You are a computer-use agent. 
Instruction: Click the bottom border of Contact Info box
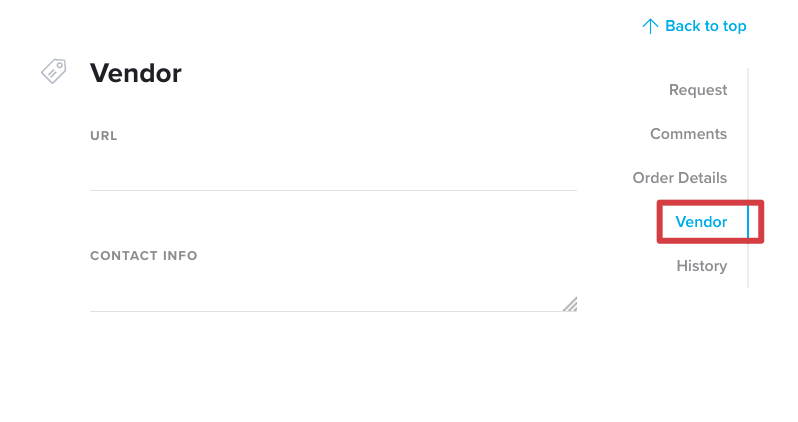tap(333, 311)
